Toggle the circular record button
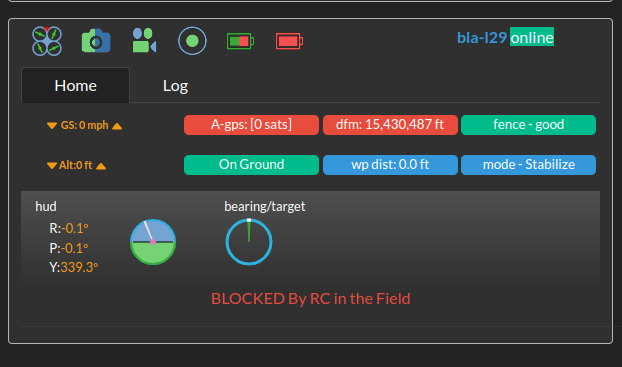This screenshot has height=367, width=622. tap(192, 41)
